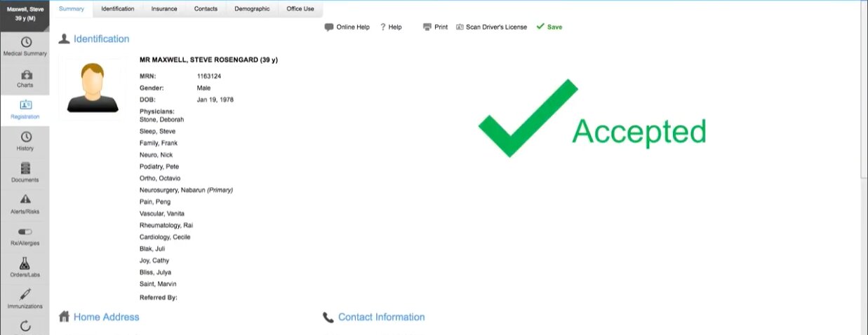The image size is (868, 335).
Task: Open the Office Use tab
Action: point(300,9)
